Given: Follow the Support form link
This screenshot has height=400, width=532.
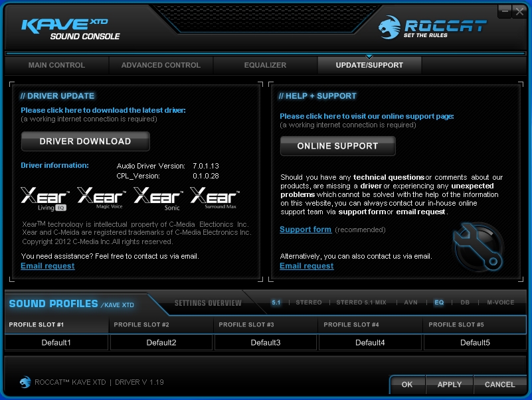Looking at the screenshot, I should tap(306, 230).
